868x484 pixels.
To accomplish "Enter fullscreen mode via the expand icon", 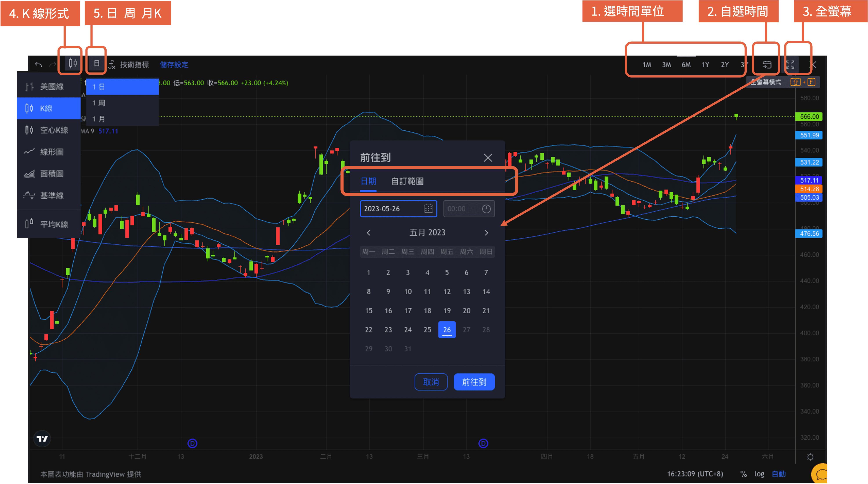I will [791, 64].
